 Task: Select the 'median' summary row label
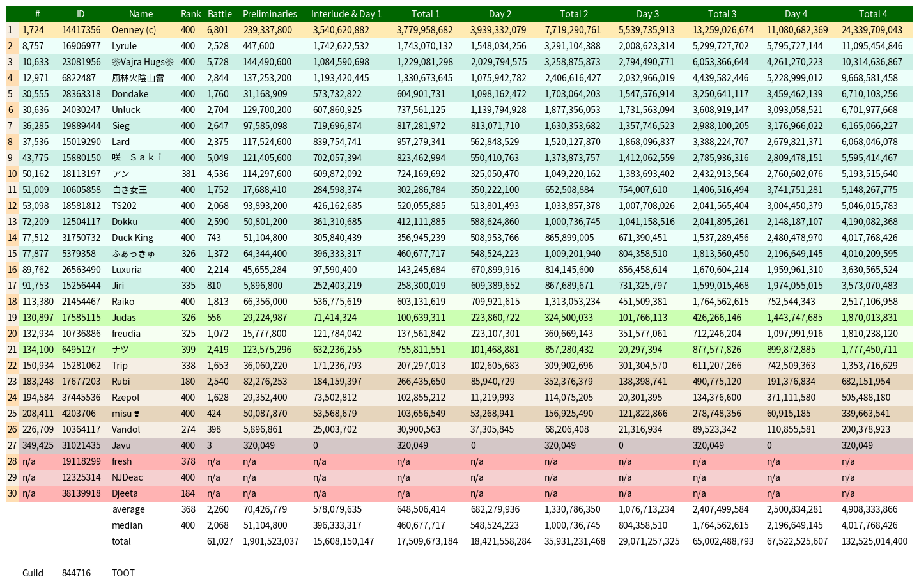[127, 525]
